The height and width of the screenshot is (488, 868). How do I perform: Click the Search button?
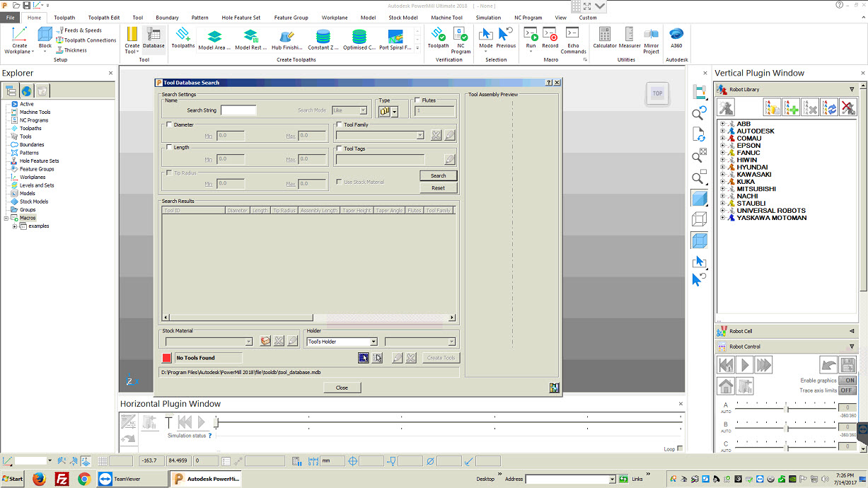click(x=439, y=175)
